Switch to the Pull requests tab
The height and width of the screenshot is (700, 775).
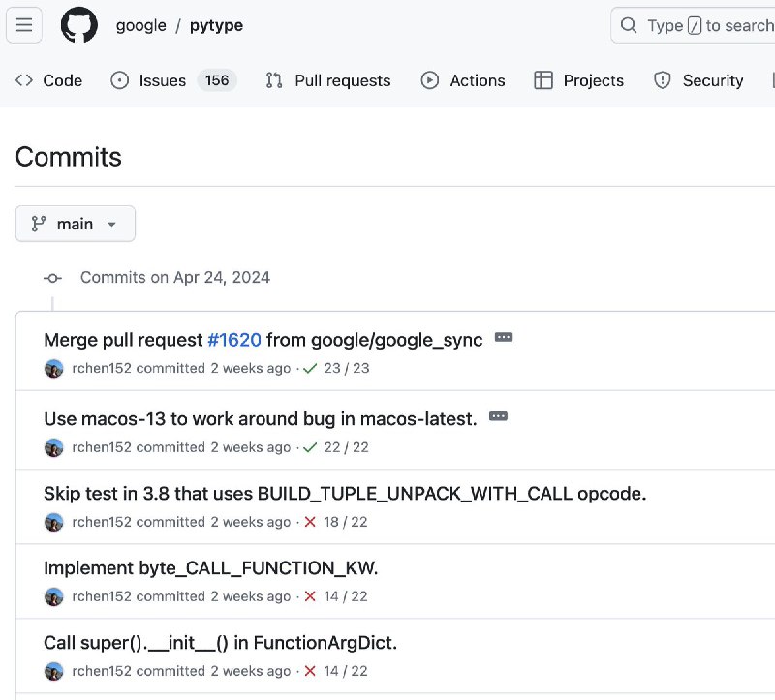[328, 80]
